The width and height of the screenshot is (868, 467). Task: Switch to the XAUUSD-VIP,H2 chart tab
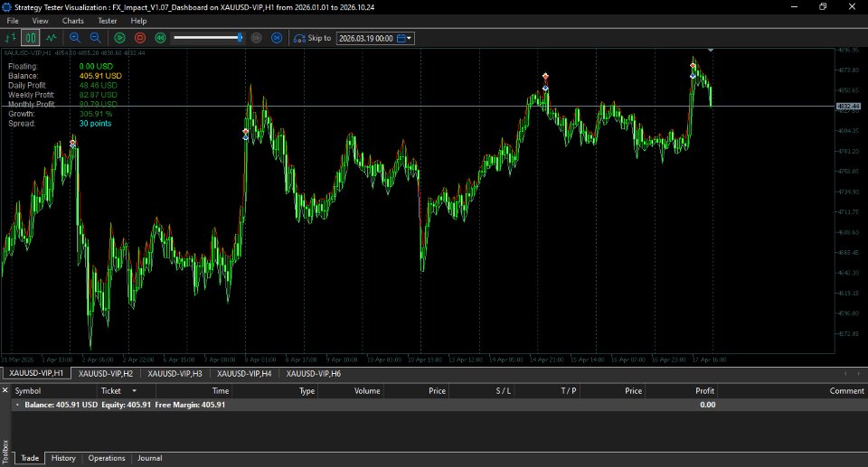pyautogui.click(x=105, y=373)
